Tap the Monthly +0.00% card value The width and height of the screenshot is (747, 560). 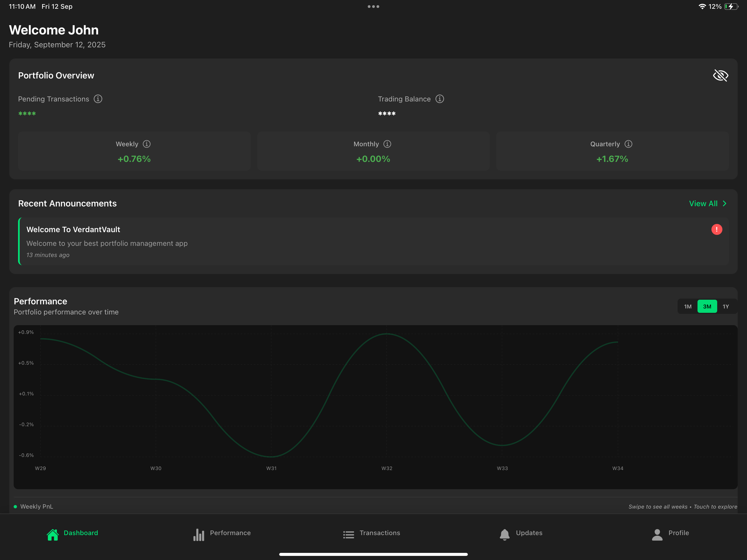point(373,159)
